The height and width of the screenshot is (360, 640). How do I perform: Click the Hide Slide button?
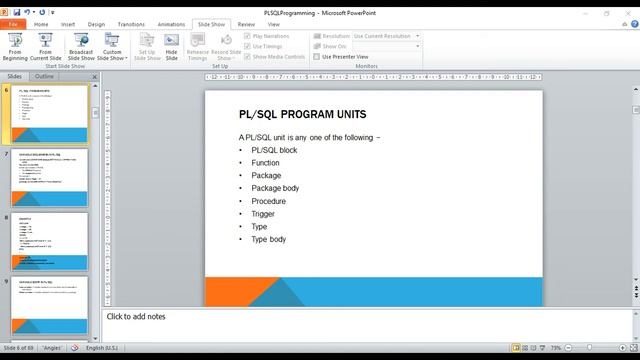[171, 47]
